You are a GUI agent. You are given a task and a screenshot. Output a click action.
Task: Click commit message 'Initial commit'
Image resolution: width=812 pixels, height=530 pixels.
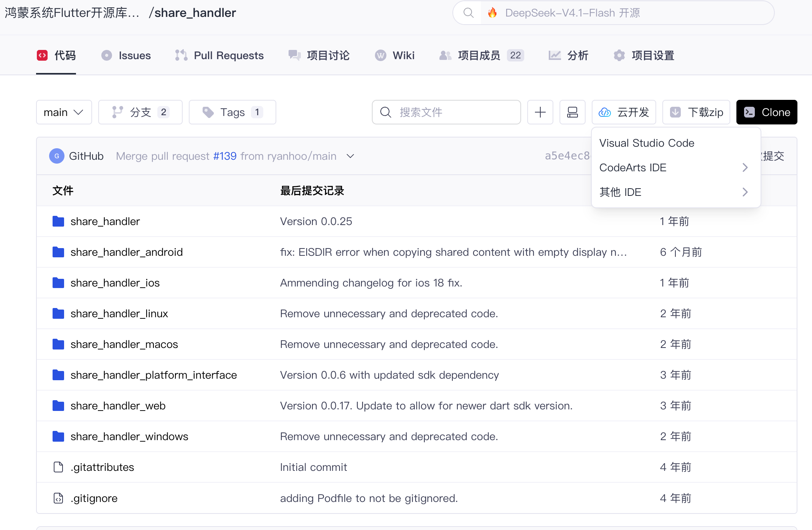314,467
